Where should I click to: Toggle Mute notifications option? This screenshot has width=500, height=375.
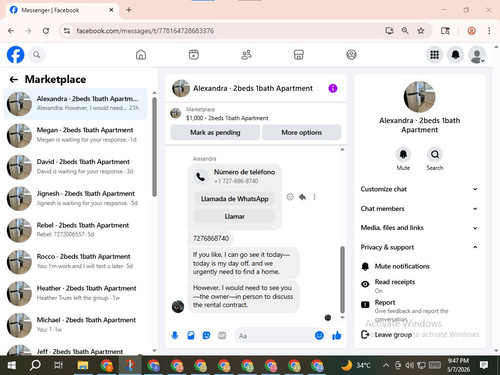pos(420,266)
